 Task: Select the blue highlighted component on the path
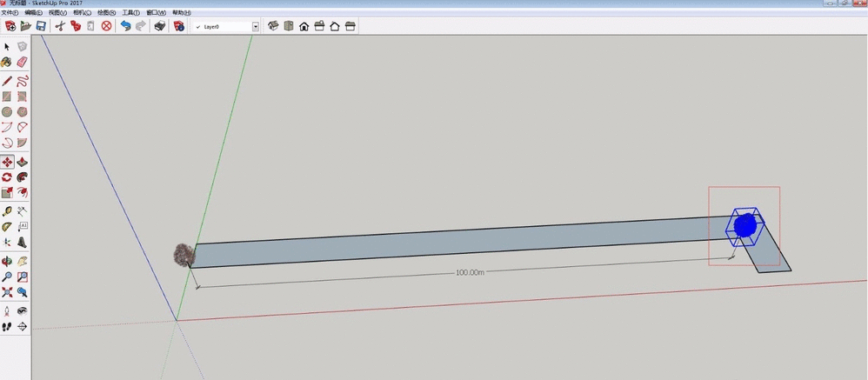[744, 226]
